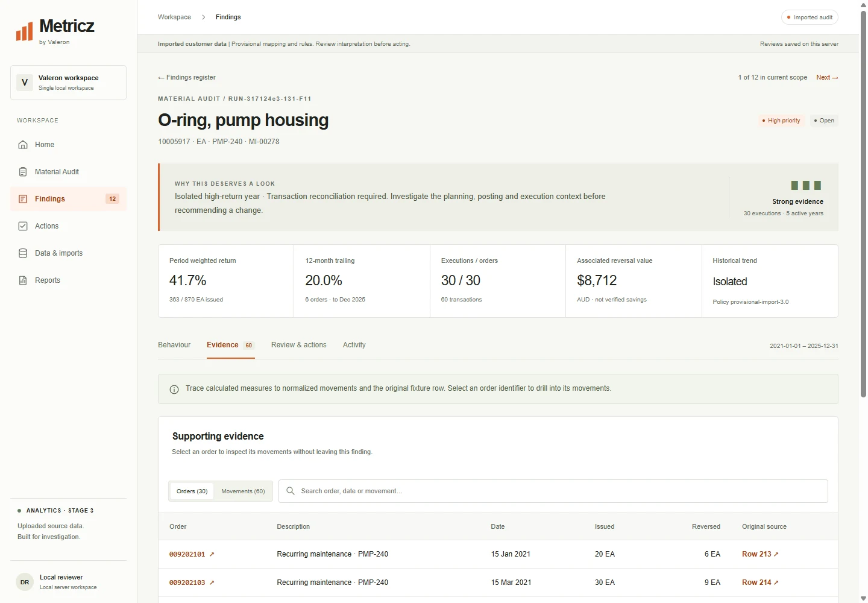Click the Local reviewer profile name

click(61, 577)
